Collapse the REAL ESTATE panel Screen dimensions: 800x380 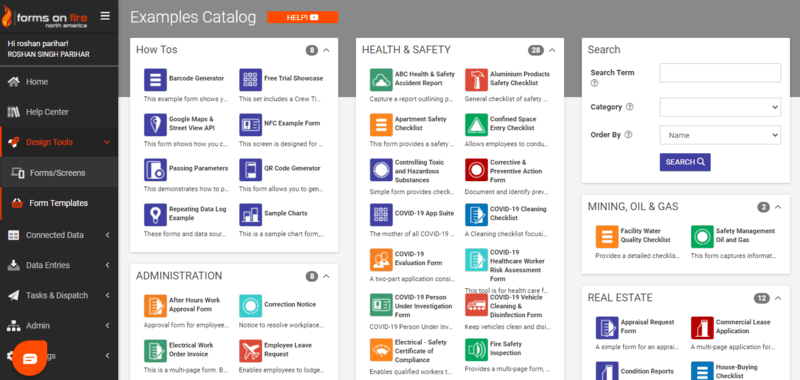[778, 298]
